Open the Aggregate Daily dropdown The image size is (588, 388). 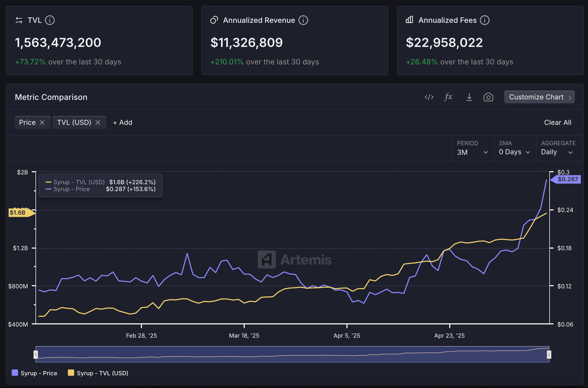557,152
